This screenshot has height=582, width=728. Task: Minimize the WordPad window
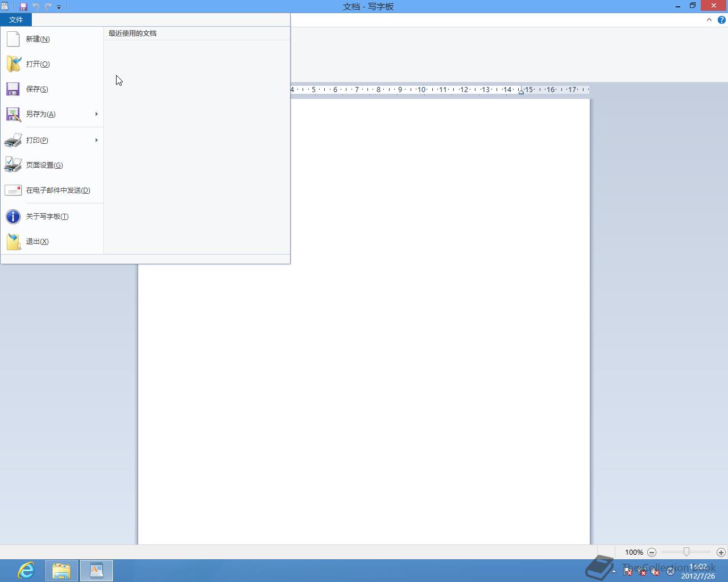(x=678, y=6)
